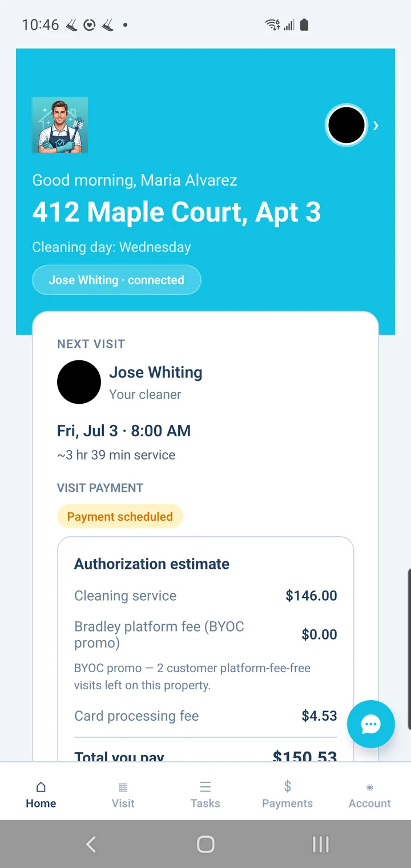Tap the Home tab house icon

(41, 787)
